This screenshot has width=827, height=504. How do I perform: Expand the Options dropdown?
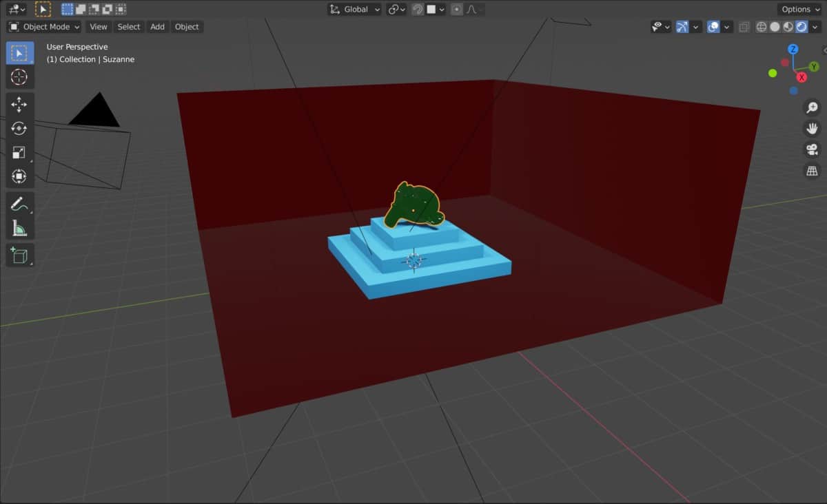[x=798, y=9]
